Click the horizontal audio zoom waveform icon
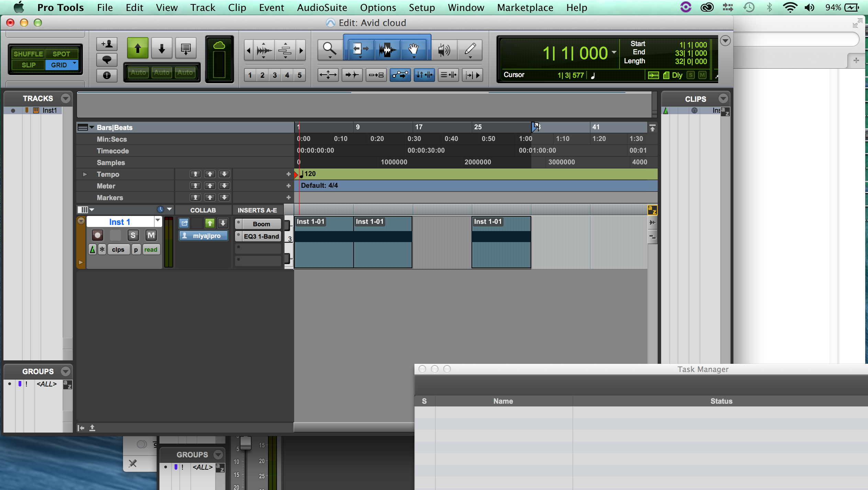868x490 pixels. 264,51
